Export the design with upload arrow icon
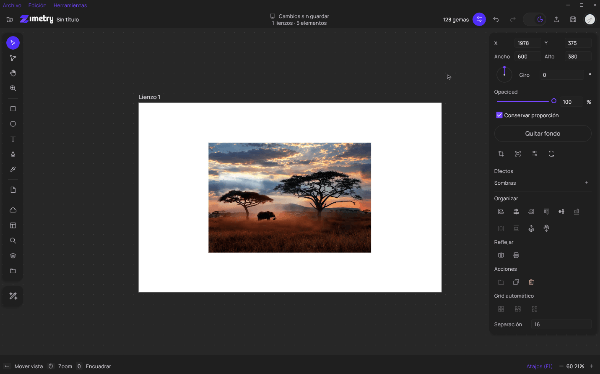600x374 pixels. coord(556,19)
